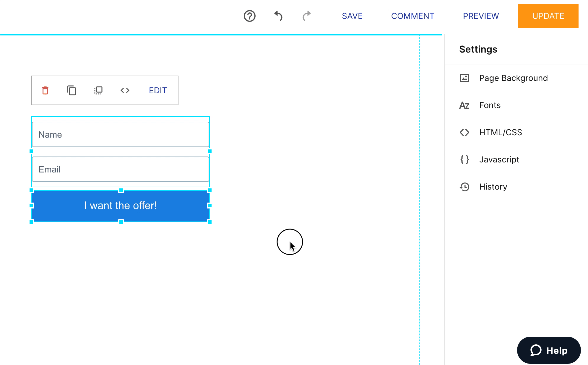The height and width of the screenshot is (365, 588).
Task: Open the PREVIEW mode
Action: (481, 16)
